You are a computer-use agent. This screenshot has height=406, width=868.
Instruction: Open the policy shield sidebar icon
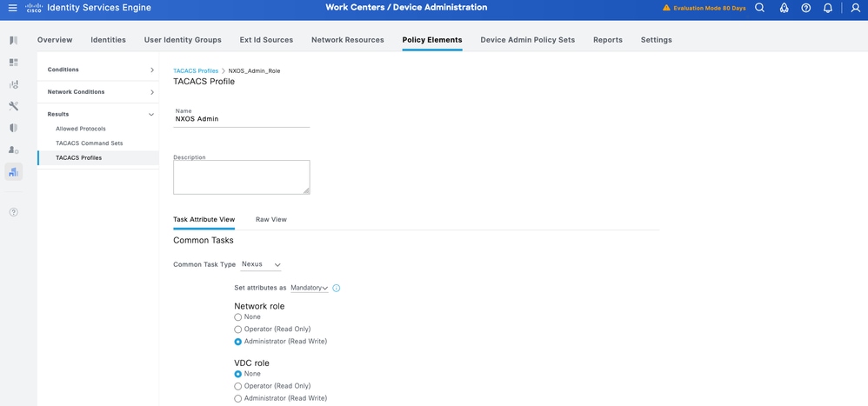point(14,128)
